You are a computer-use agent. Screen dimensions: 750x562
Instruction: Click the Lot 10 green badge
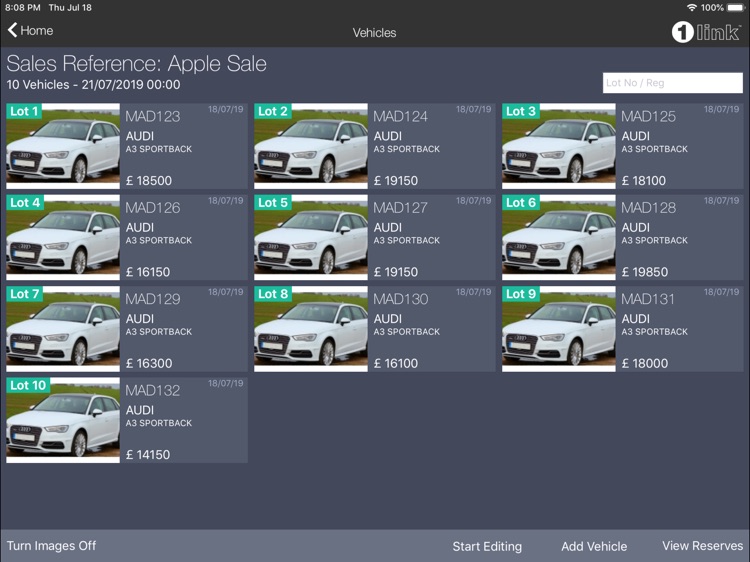[x=29, y=385]
